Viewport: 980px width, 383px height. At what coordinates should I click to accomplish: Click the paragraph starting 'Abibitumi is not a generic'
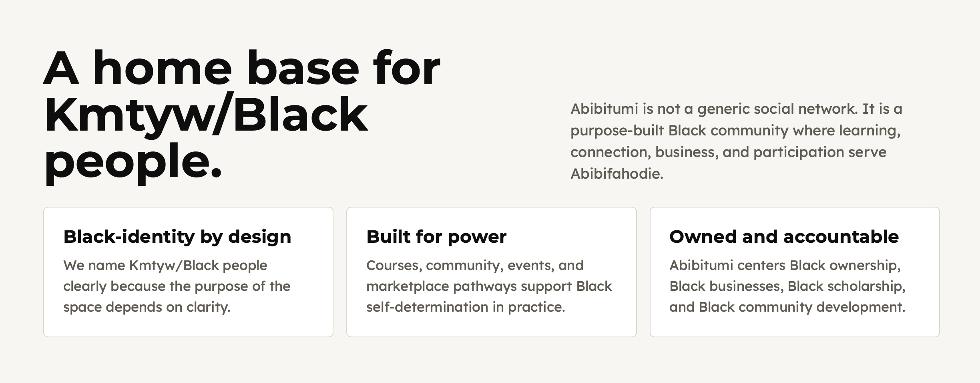pyautogui.click(x=736, y=141)
